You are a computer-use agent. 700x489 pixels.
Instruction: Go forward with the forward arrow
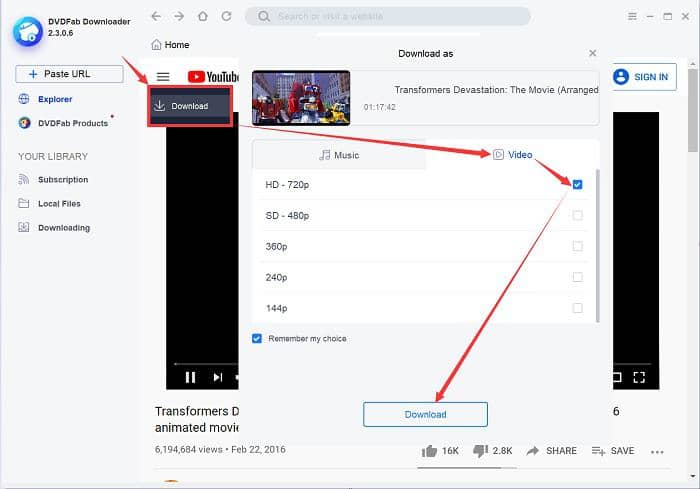[x=179, y=17]
